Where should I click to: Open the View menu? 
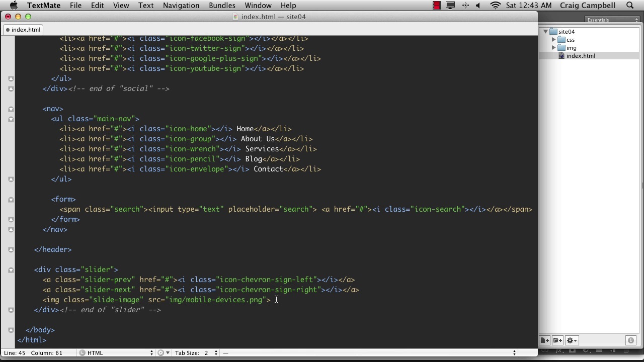pos(121,6)
